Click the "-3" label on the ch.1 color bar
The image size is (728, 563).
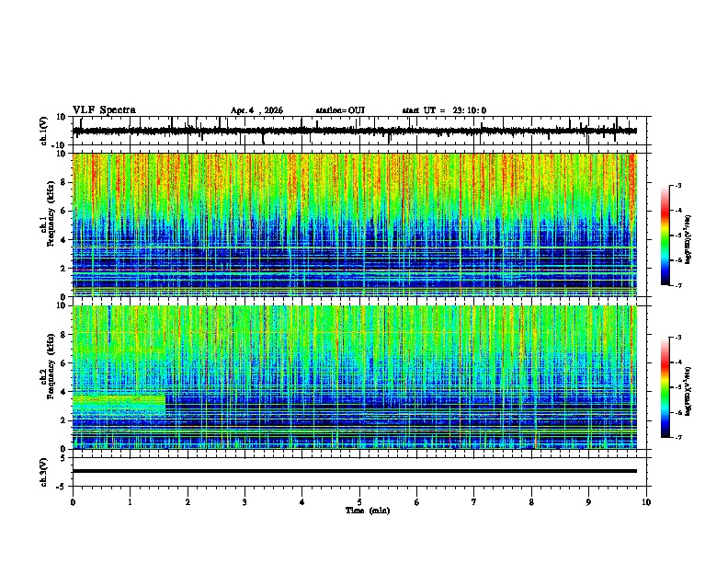point(678,185)
